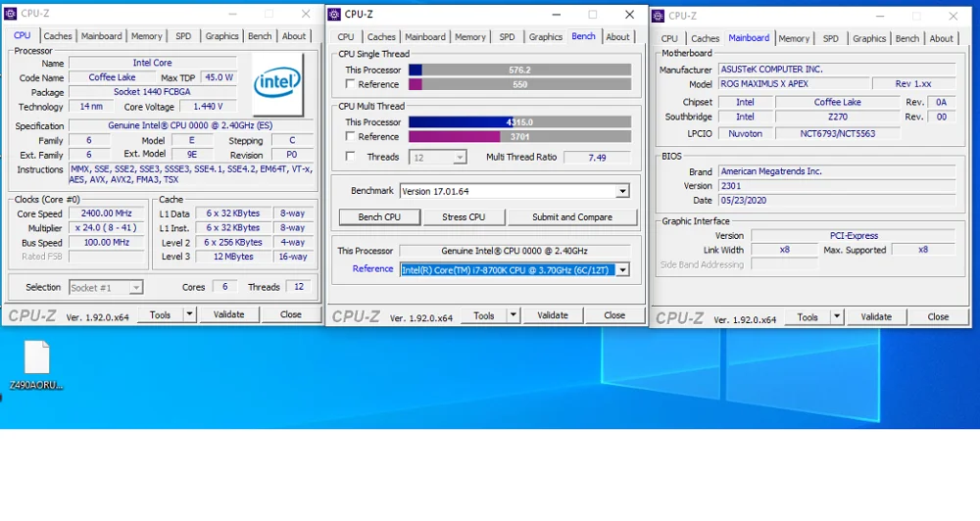The width and height of the screenshot is (980, 521).
Task: Open Memory tab in middle Bench window
Action: tap(470, 37)
